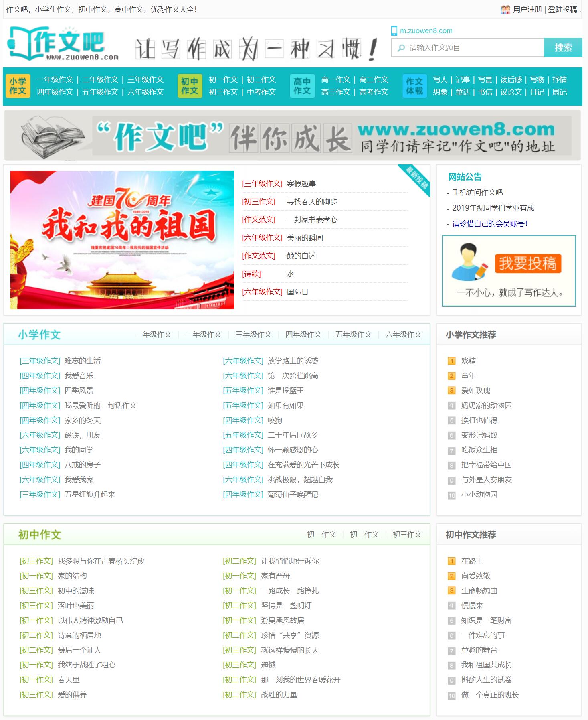Open the 我和我的祖国 banner image
Viewport: 588px width, 720px height.
(122, 240)
